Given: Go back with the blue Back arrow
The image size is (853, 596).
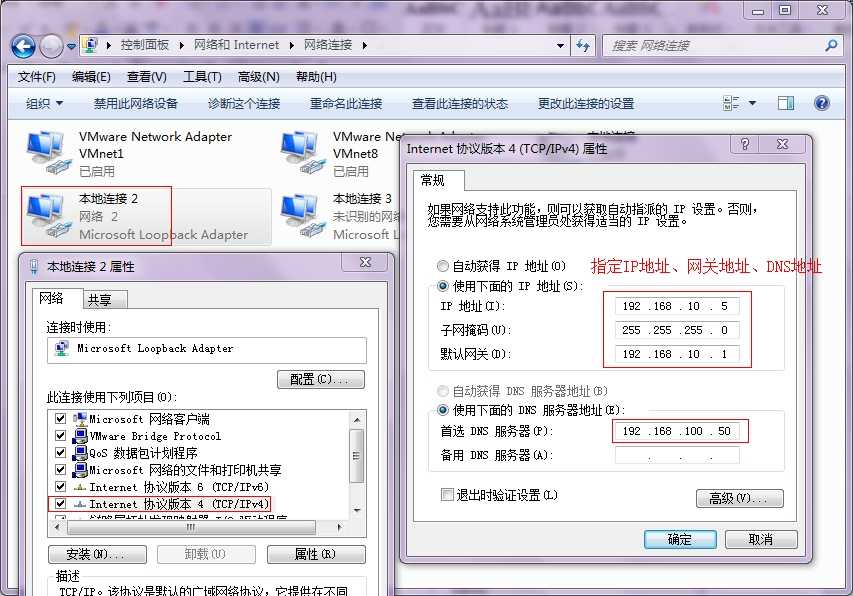Looking at the screenshot, I should tap(23, 46).
